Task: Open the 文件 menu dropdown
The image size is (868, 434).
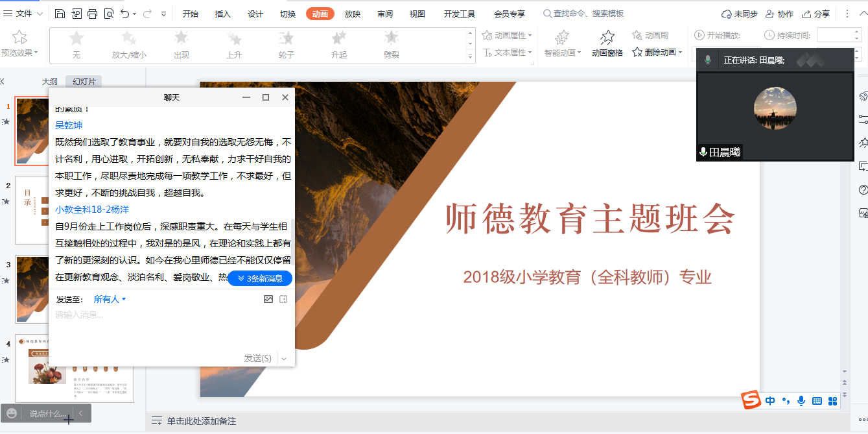Action: [29, 14]
